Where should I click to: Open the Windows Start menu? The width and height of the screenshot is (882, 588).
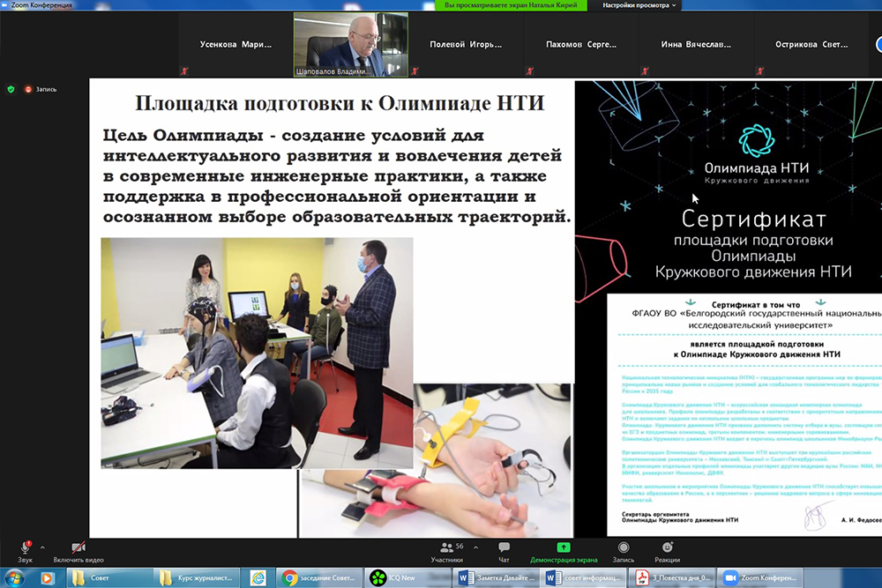click(x=16, y=577)
